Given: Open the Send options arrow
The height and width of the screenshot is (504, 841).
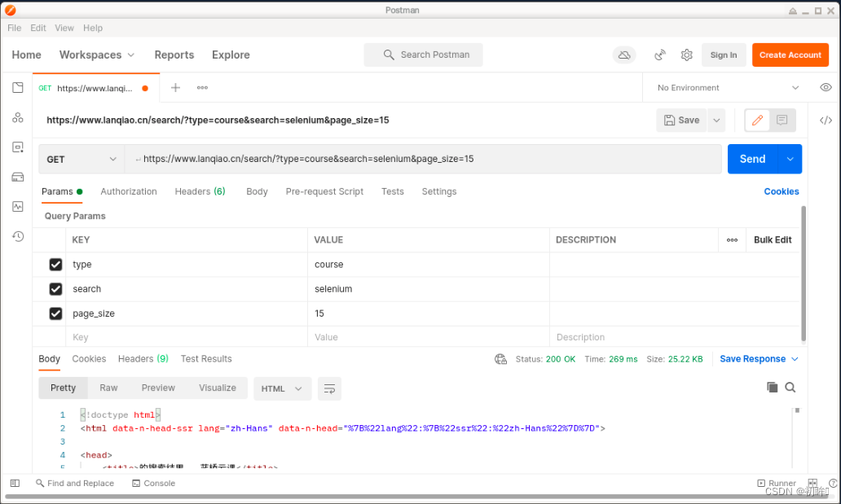Looking at the screenshot, I should pos(790,159).
